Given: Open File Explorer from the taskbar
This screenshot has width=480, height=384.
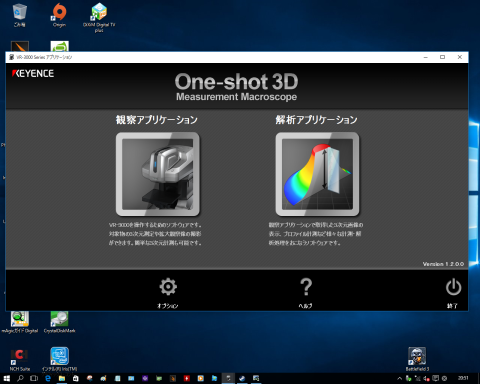Looking at the screenshot, I should [62, 378].
